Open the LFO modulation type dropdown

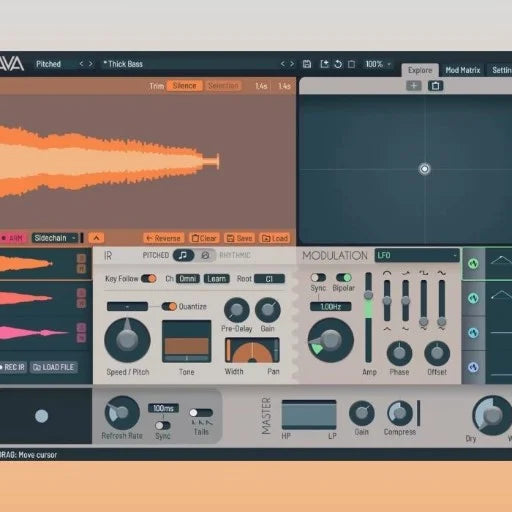417,256
